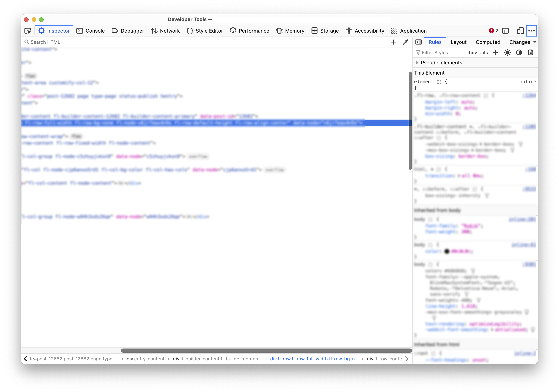Toggle print media simulation
The height and width of the screenshot is (392, 559).
(x=531, y=53)
